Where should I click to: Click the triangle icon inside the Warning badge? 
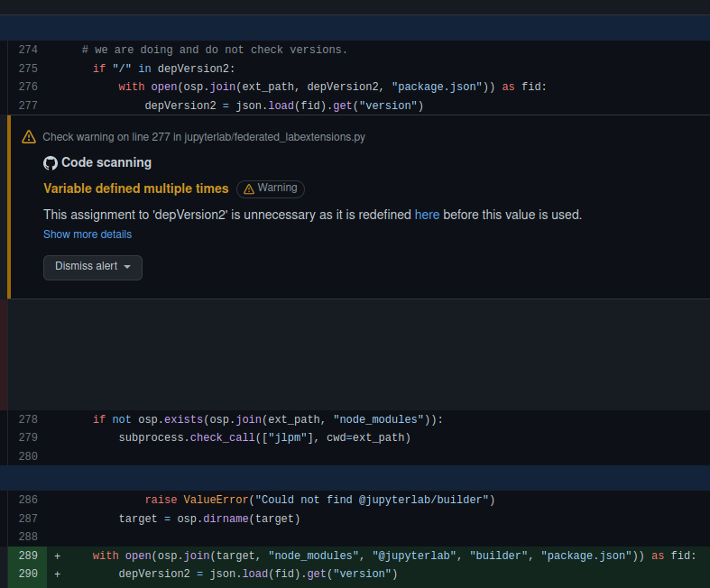point(249,188)
